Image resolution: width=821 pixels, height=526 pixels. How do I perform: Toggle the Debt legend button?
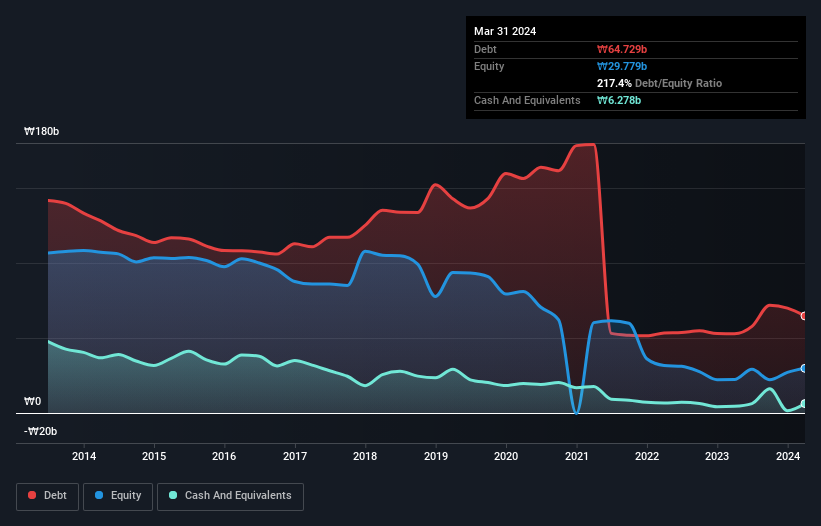[47, 496]
